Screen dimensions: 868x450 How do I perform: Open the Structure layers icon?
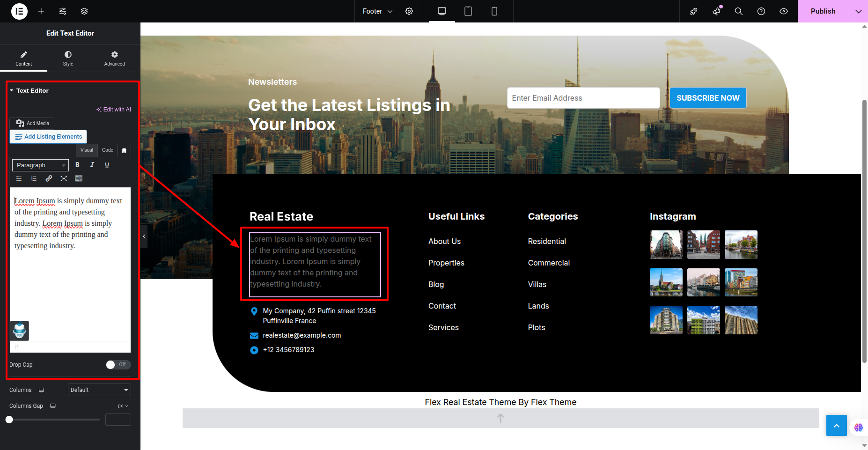(84, 11)
